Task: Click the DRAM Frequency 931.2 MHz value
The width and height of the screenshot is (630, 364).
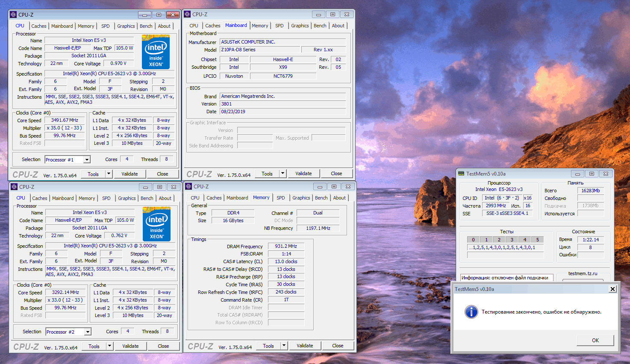Action: click(x=286, y=246)
